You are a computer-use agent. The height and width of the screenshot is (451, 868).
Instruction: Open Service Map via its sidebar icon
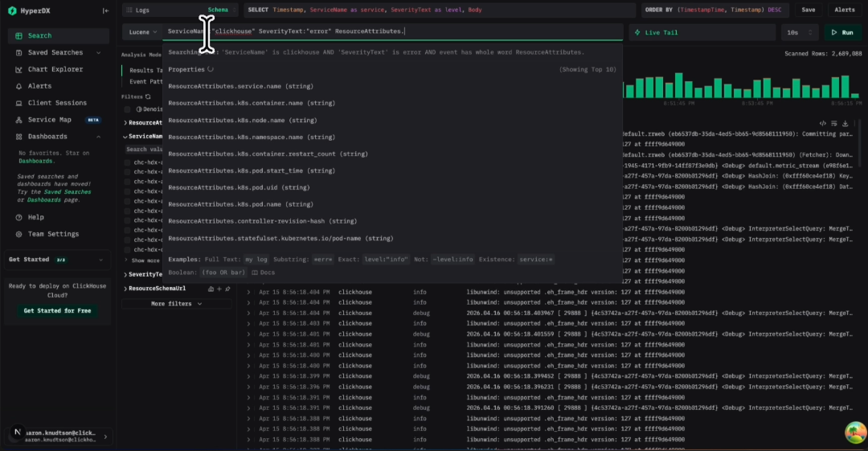(x=18, y=120)
